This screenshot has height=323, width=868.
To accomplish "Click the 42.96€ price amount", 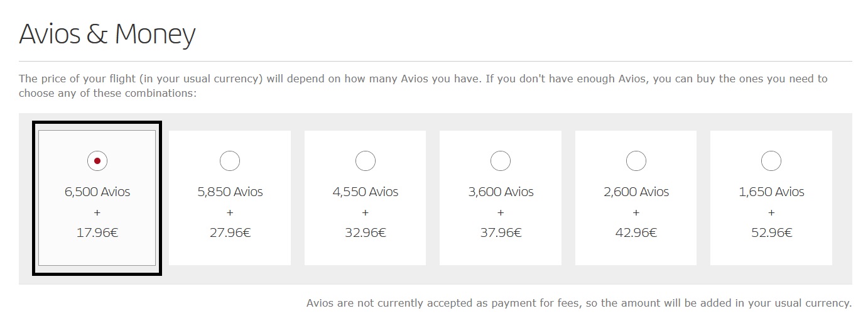I will [x=636, y=233].
